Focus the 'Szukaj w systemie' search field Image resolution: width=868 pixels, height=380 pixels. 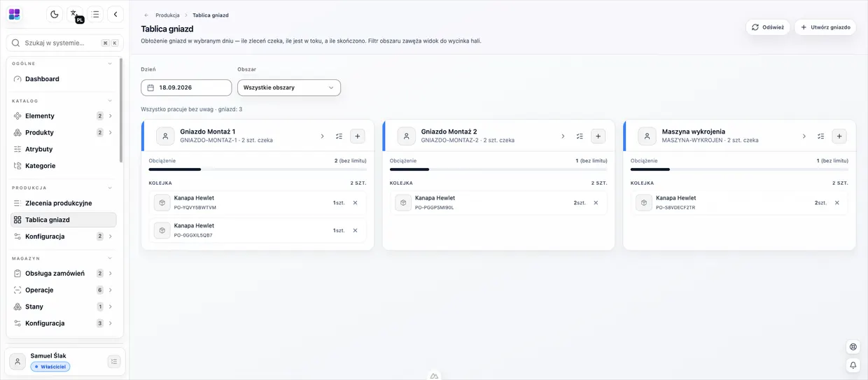[x=65, y=43]
